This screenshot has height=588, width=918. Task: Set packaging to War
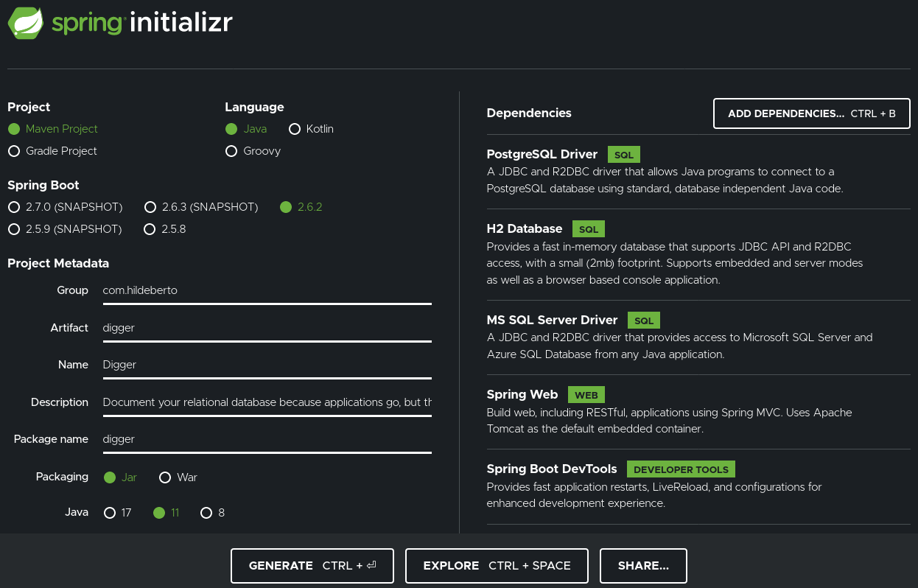tap(178, 477)
